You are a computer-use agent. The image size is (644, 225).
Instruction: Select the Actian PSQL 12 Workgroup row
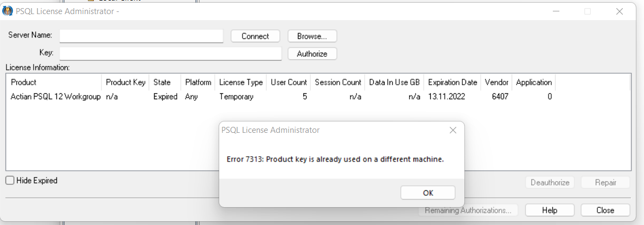(x=281, y=97)
